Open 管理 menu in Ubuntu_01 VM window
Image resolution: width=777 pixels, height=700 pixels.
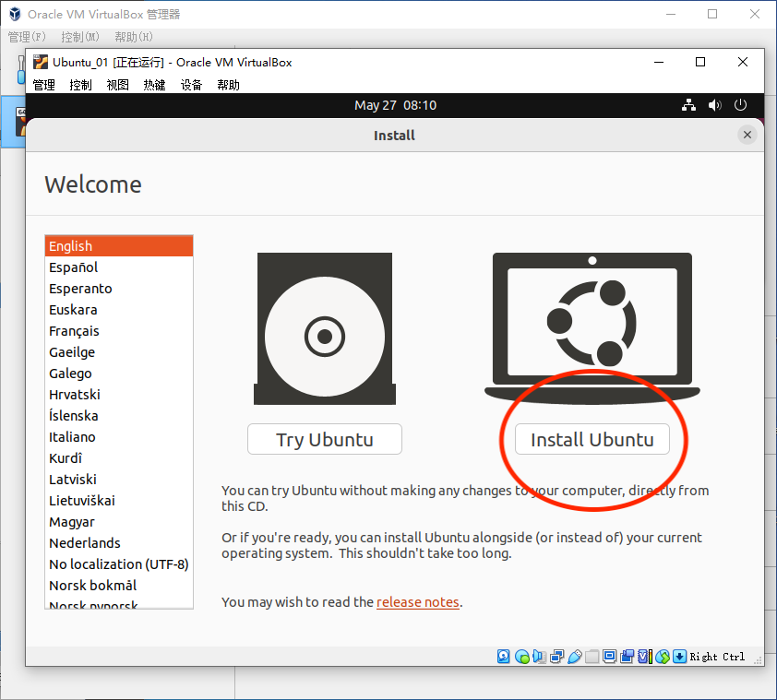pyautogui.click(x=43, y=85)
